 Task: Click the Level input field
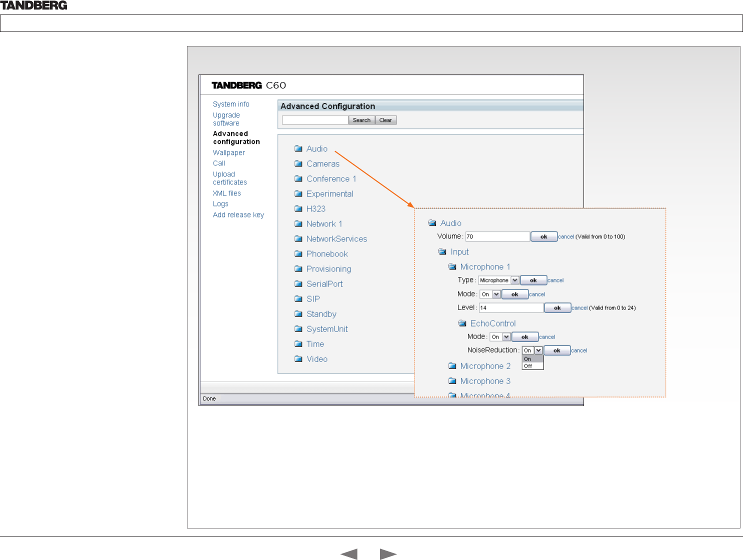[x=511, y=308]
